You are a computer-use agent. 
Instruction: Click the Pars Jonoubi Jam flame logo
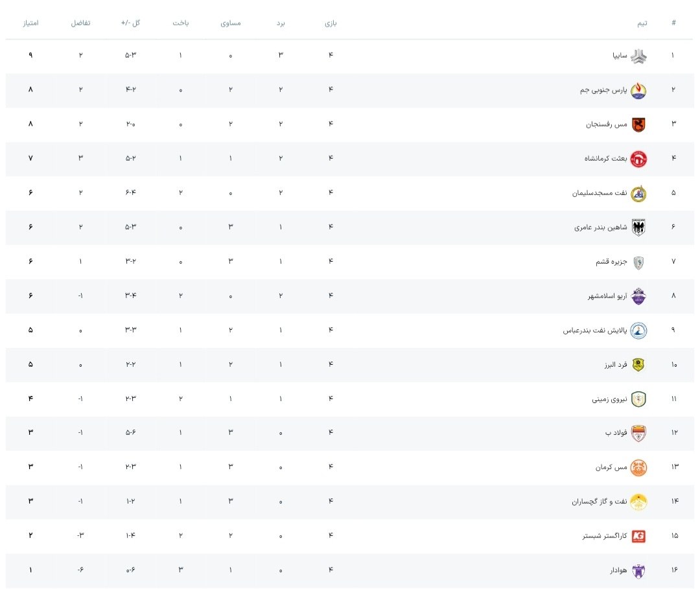coord(638,91)
